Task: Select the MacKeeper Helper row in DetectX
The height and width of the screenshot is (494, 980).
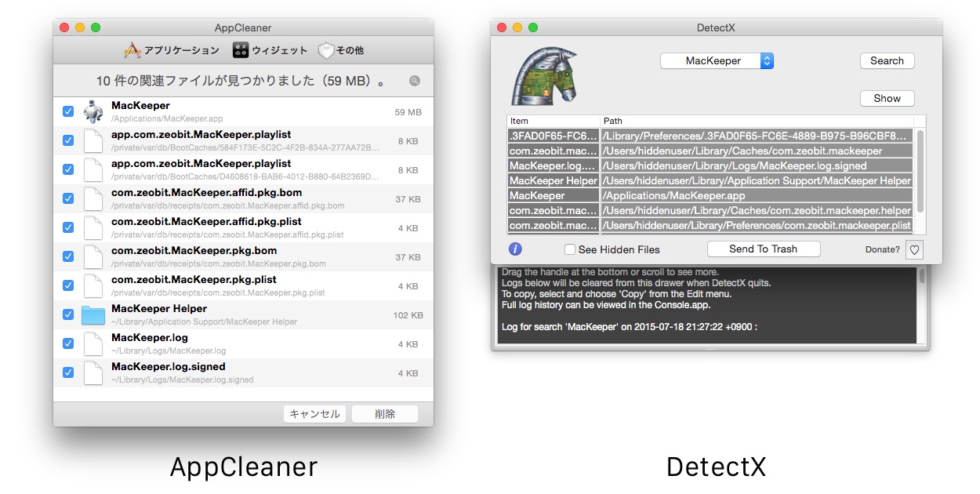Action: point(710,180)
